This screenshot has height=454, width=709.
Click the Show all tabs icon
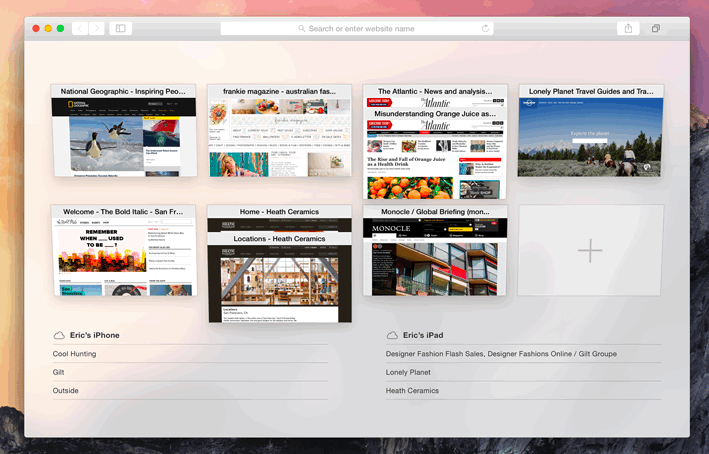pyautogui.click(x=656, y=28)
